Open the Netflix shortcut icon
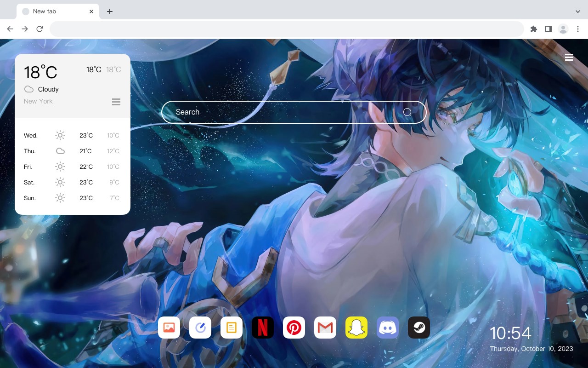 tap(263, 328)
